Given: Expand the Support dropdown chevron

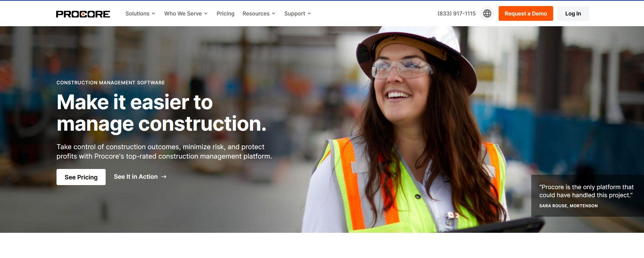Looking at the screenshot, I should pos(309,14).
